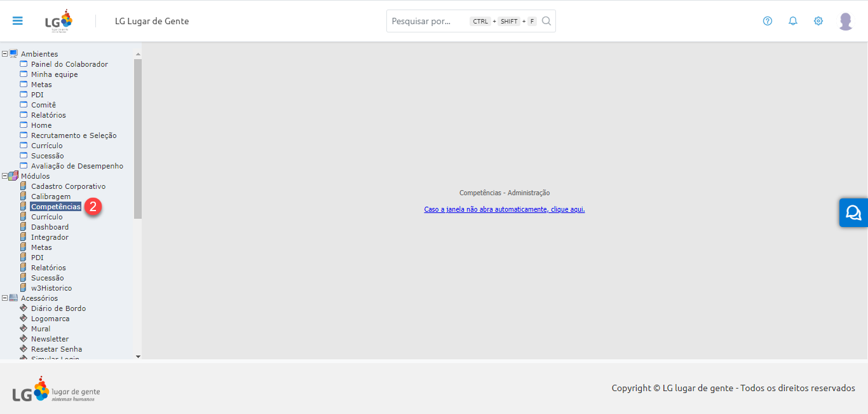Open the settings gear icon
Image resolution: width=868 pixels, height=414 pixels.
(x=818, y=21)
